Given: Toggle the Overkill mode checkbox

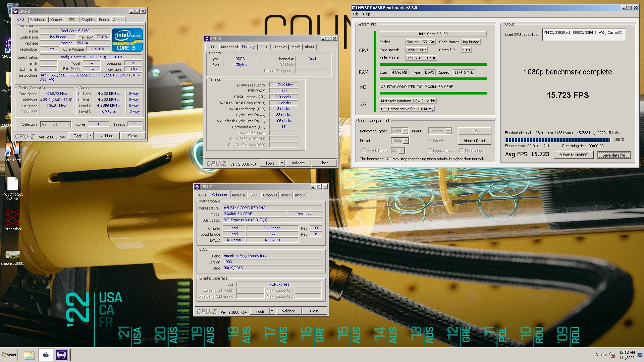Looking at the screenshot, I should pos(364,150).
